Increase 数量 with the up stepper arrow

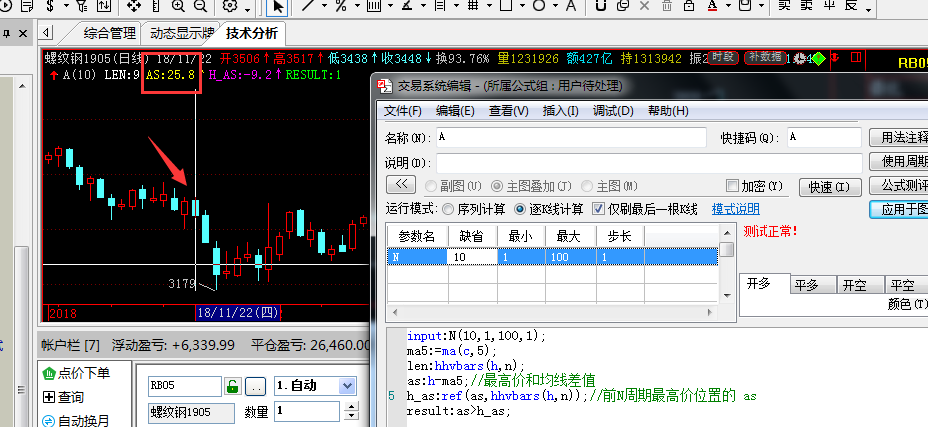pyautogui.click(x=352, y=406)
